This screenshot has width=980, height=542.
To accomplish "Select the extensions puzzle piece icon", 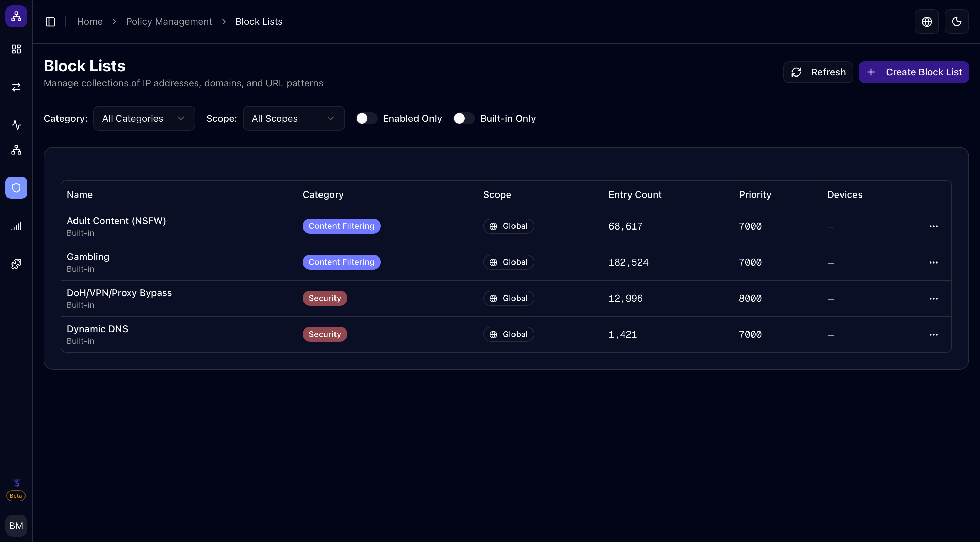I will pos(16,264).
